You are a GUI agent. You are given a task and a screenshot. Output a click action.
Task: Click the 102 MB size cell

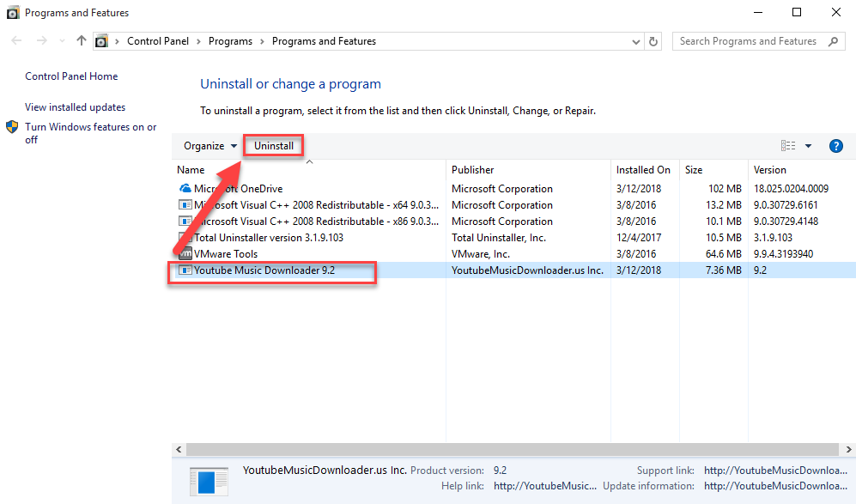click(725, 188)
